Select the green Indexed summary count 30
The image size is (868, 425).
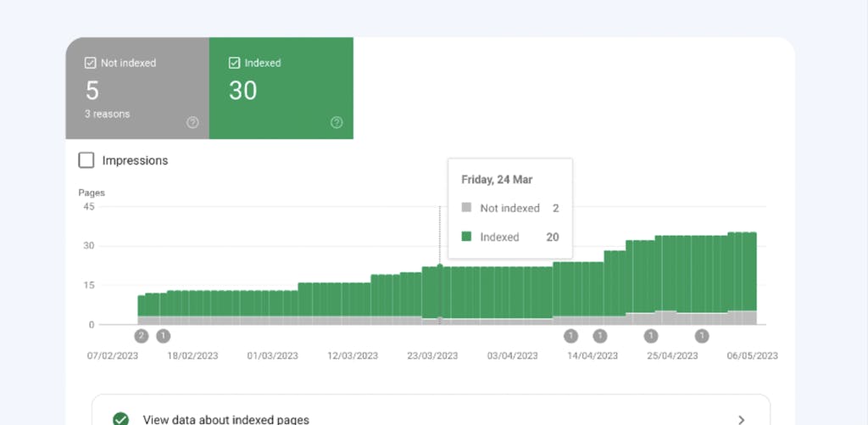click(243, 90)
